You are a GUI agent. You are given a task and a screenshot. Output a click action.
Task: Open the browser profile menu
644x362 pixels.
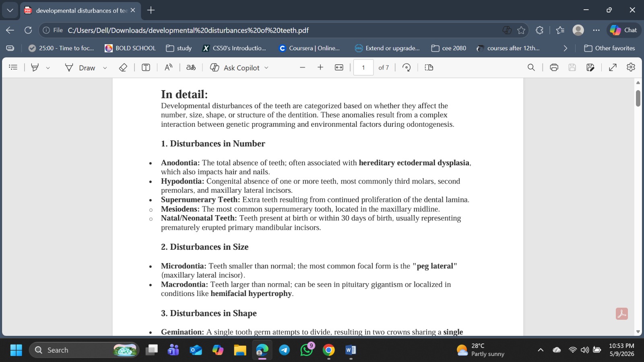point(578,30)
